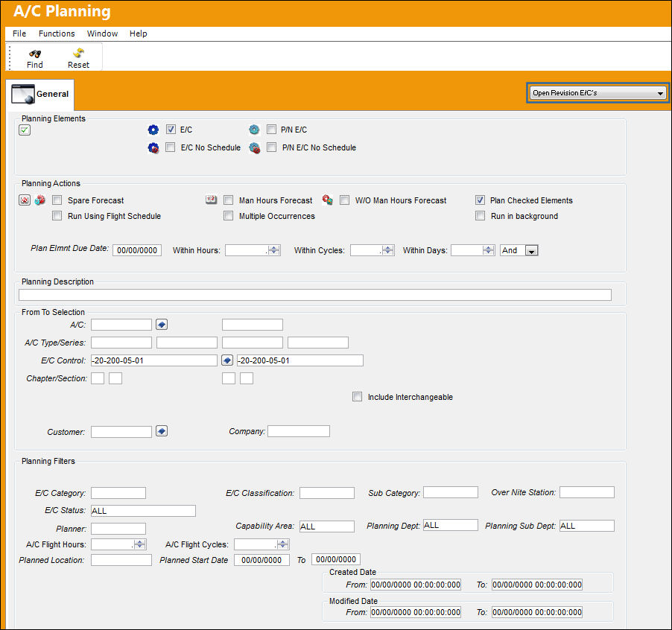
Task: Check the Include Interchangeable box
Action: click(357, 397)
